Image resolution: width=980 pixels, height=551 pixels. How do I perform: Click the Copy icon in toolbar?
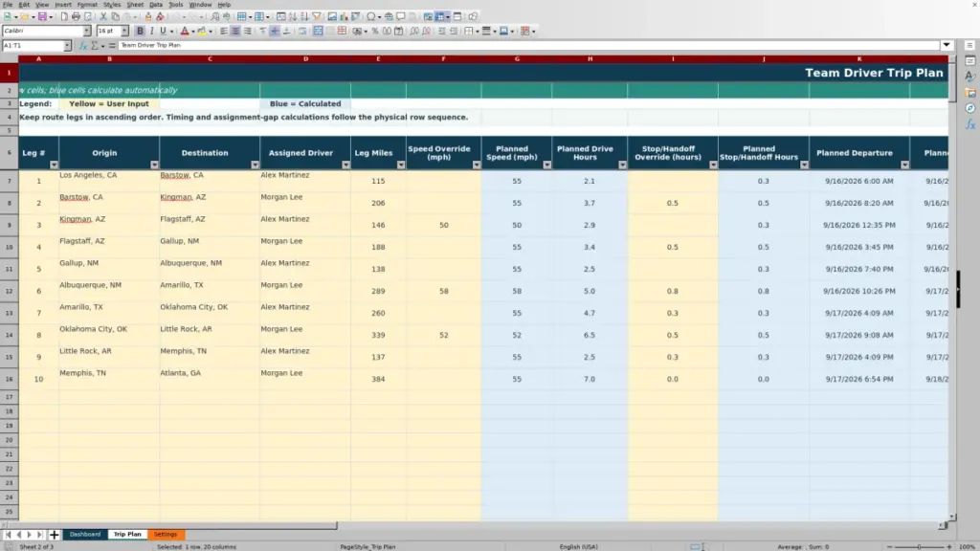115,17
